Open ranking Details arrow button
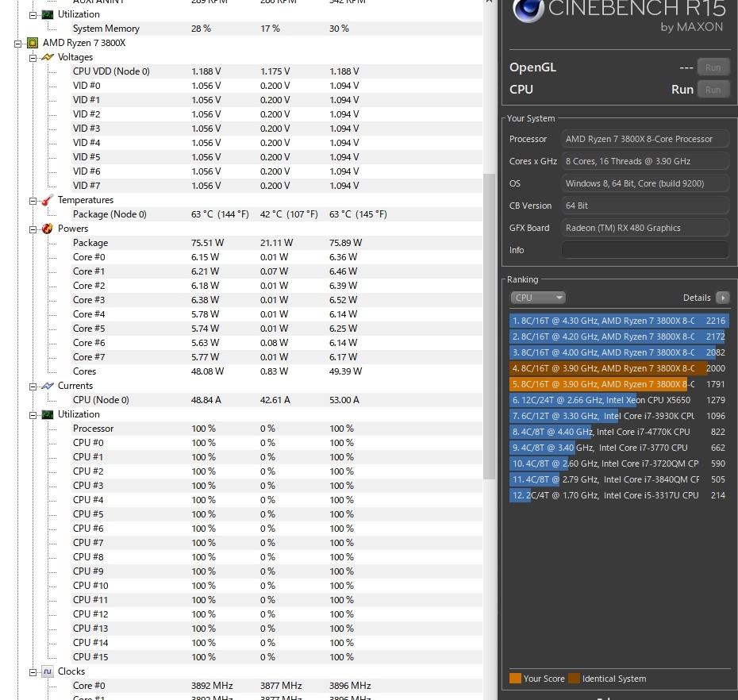Screen dimensions: 738x700 coord(722,298)
